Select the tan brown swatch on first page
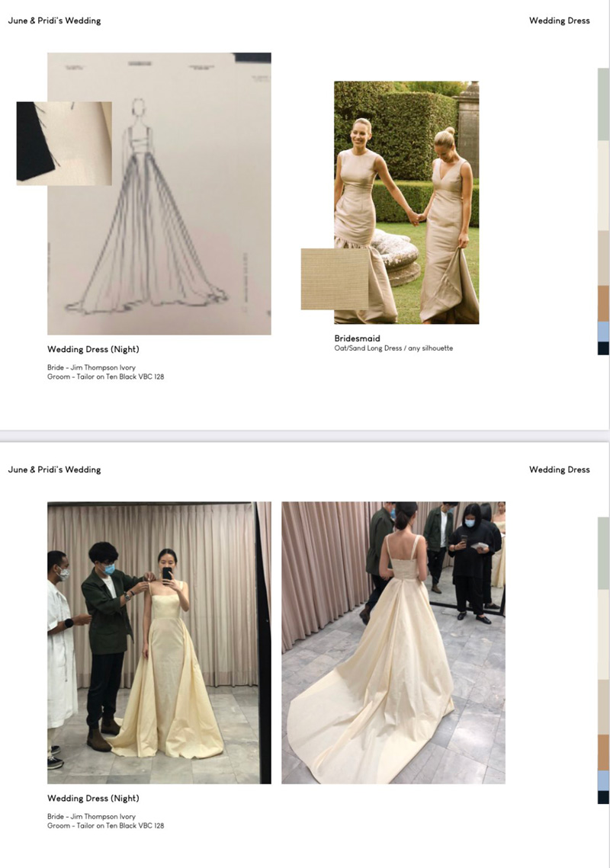 [603, 303]
